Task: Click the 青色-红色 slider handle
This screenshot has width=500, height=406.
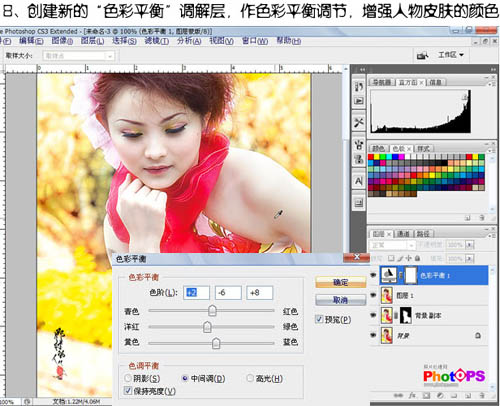Action: tap(212, 311)
